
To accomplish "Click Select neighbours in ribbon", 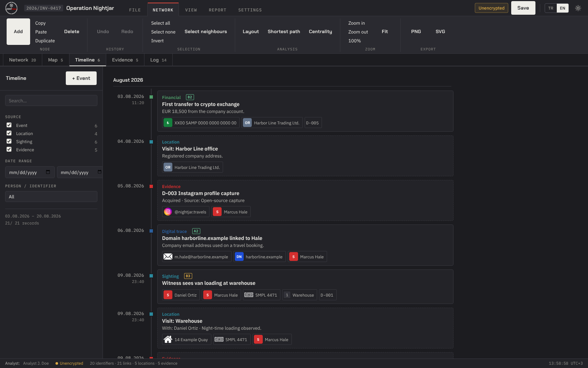I will [x=206, y=32].
